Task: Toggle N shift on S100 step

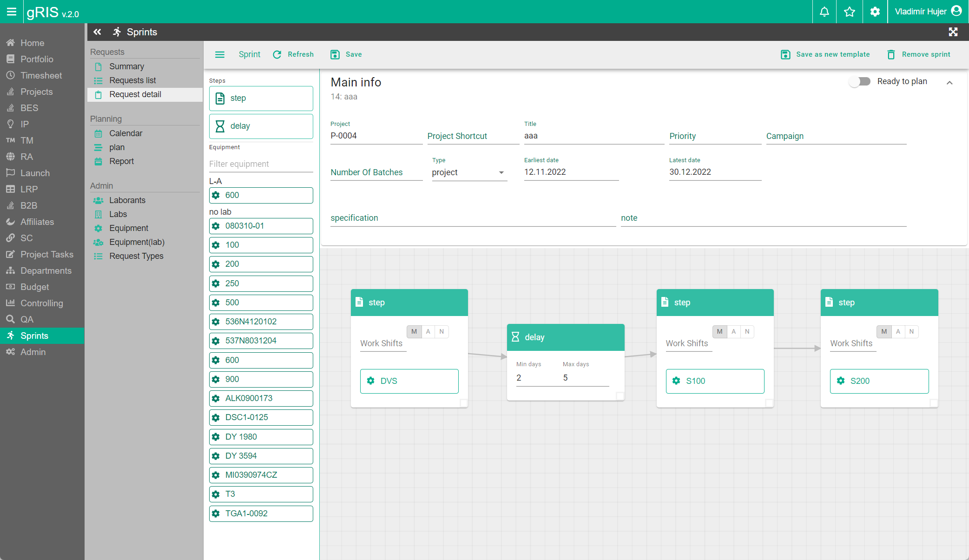Action: pyautogui.click(x=747, y=331)
